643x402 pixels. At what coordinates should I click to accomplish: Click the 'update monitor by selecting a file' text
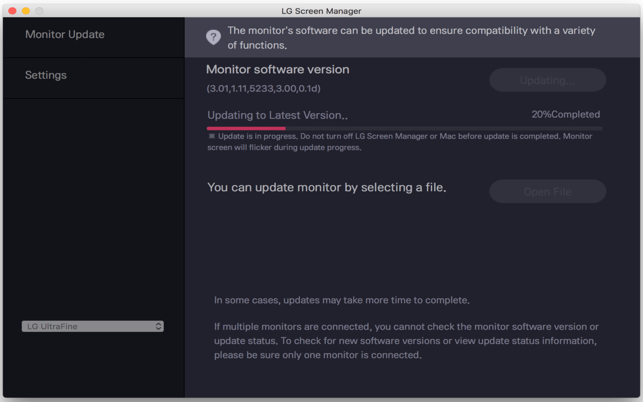click(326, 187)
